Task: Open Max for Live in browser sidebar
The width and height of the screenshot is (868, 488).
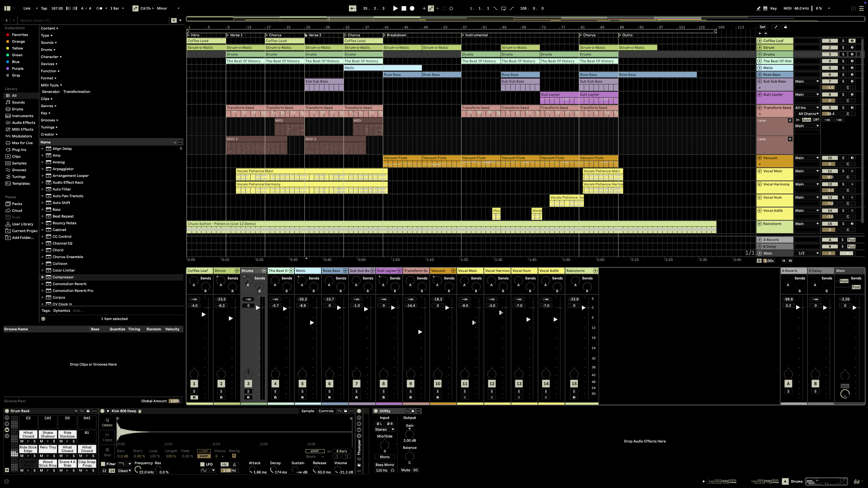Action: [22, 143]
